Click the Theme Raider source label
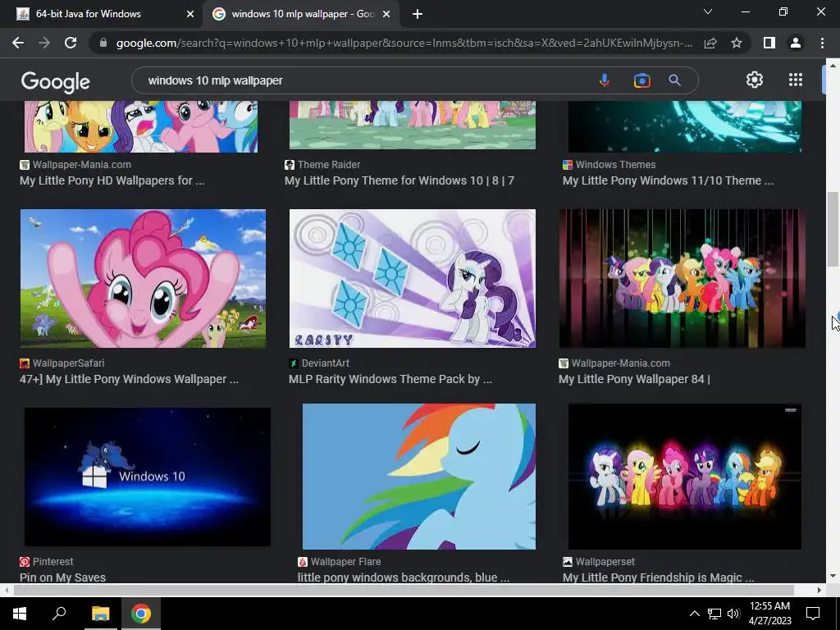The height and width of the screenshot is (630, 840). (329, 165)
